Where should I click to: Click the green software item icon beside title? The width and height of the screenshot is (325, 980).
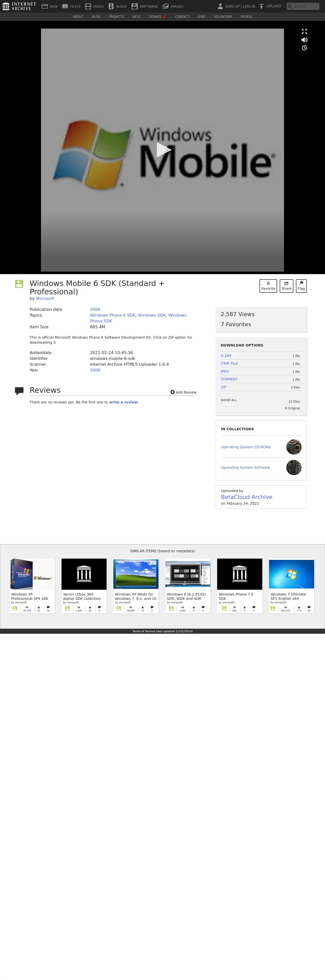pos(19,284)
